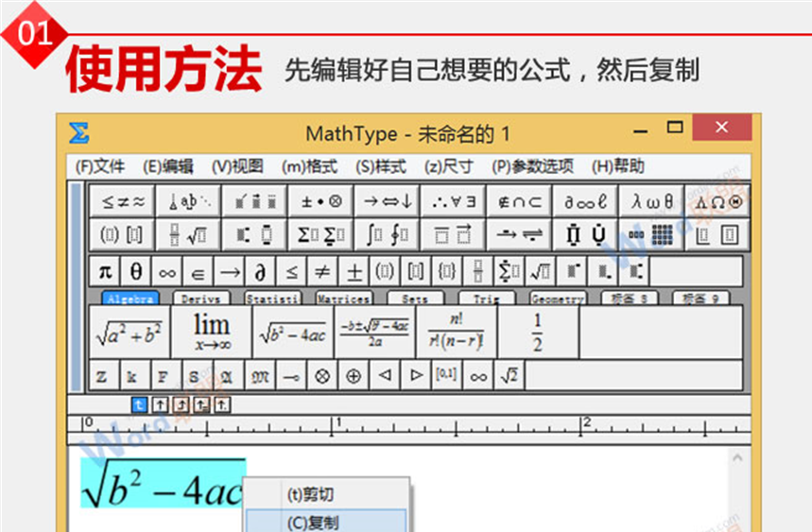Open the boxes templates palette

point(717,234)
